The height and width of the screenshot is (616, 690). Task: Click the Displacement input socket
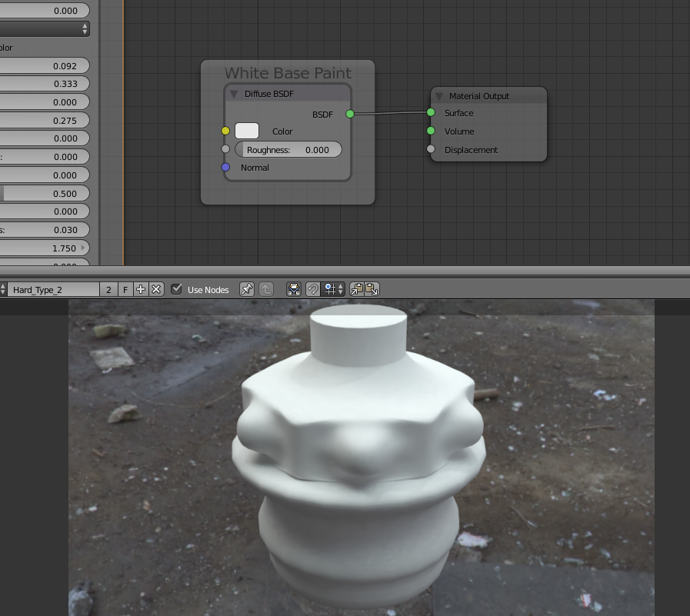pyautogui.click(x=431, y=149)
